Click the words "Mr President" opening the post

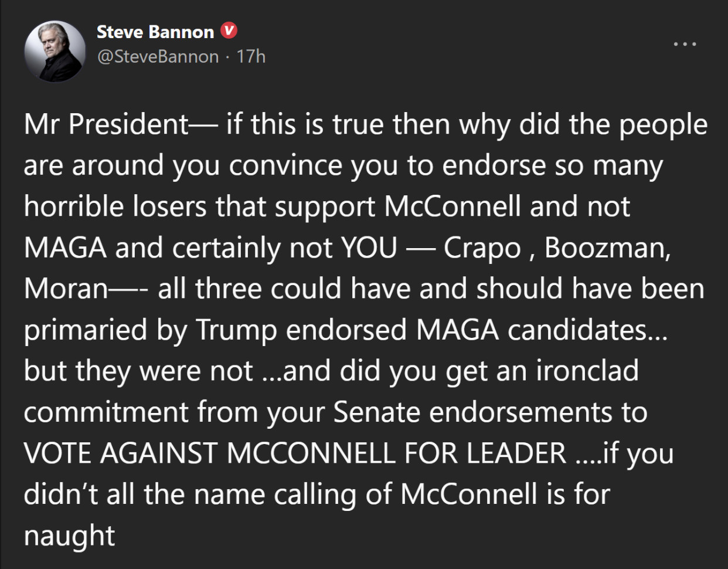(106, 124)
